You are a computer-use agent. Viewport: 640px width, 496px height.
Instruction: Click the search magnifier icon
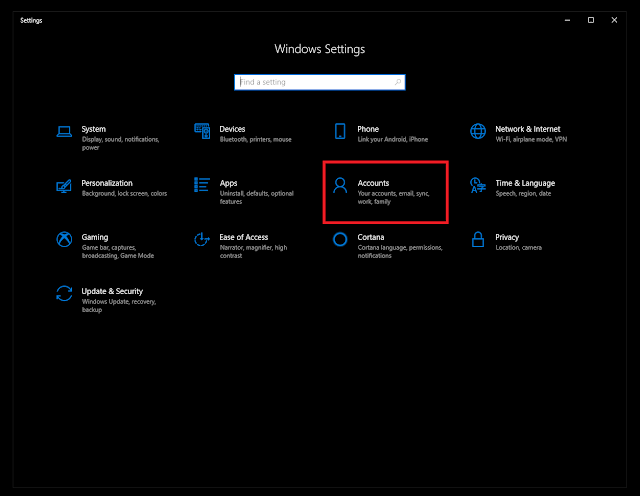click(398, 82)
